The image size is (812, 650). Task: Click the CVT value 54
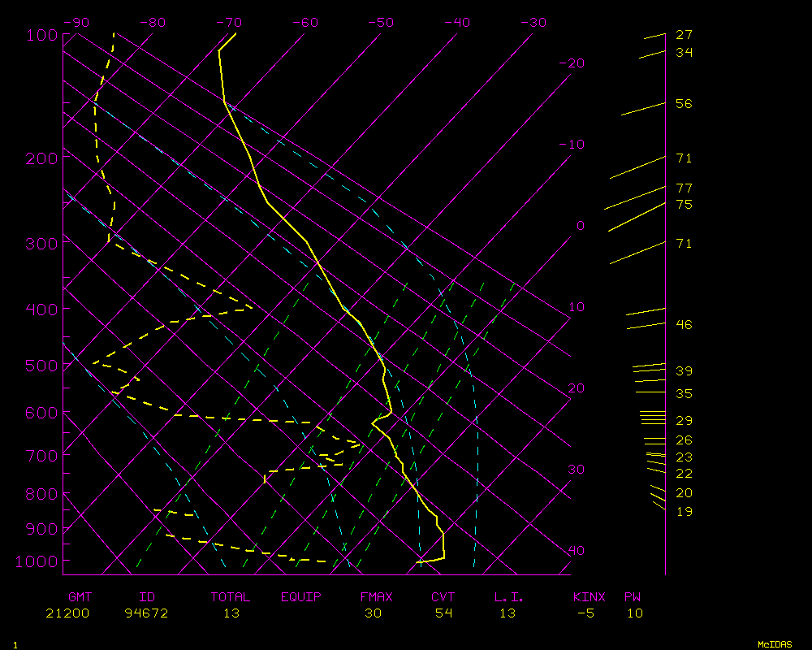click(443, 613)
